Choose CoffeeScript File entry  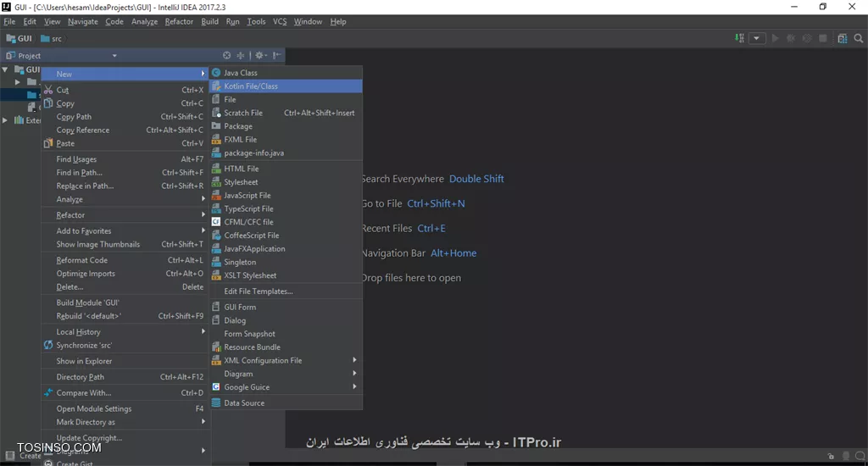coord(286,236)
